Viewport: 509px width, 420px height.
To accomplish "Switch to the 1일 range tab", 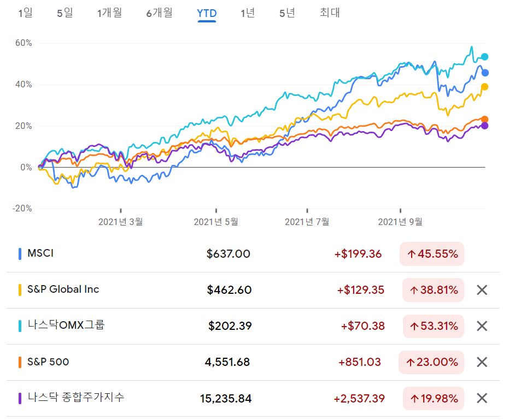I will pos(25,13).
